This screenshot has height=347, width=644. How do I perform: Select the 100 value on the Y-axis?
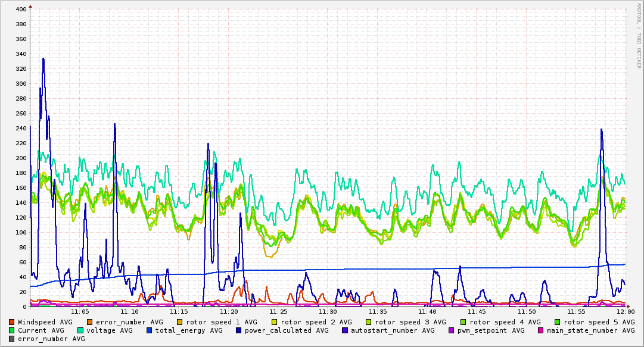tap(21, 233)
